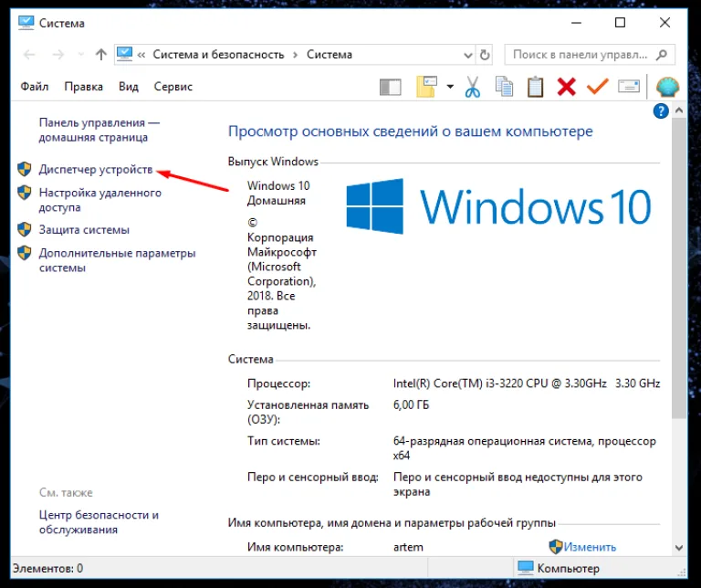Click the Forward navigation arrow
The width and height of the screenshot is (701, 588).
coord(58,55)
